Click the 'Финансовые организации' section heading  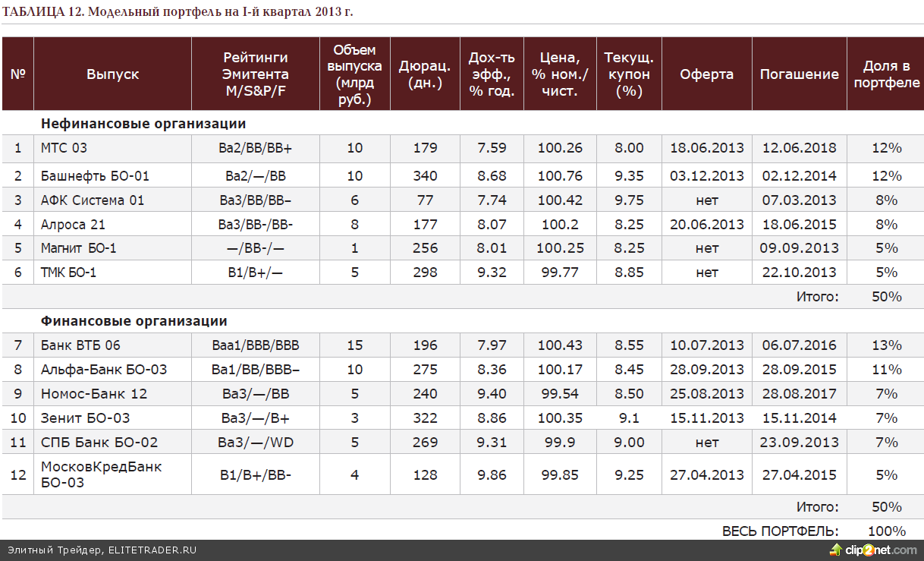pos(134,321)
